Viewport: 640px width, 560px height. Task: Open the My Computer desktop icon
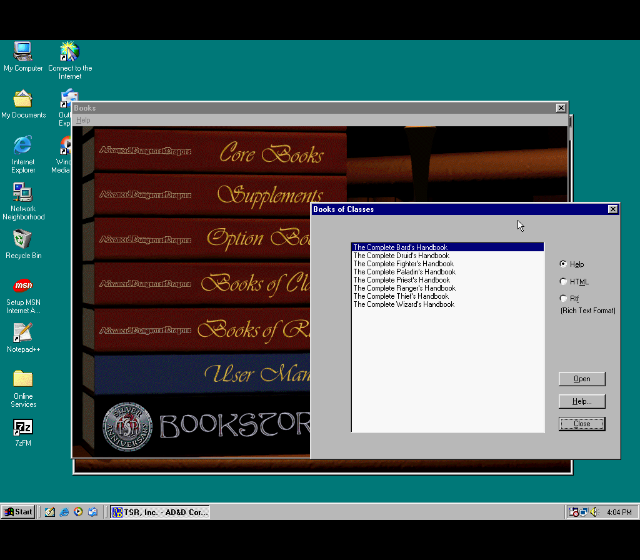pyautogui.click(x=22, y=53)
